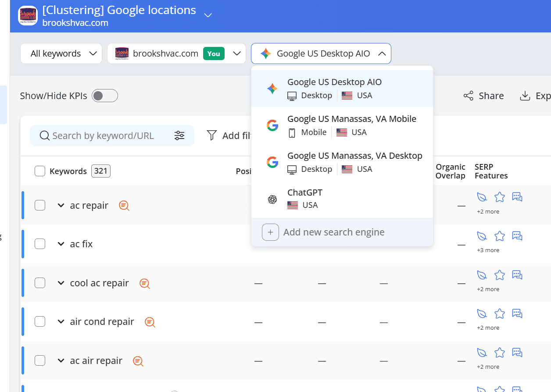The image size is (551, 392).
Task: Check the cool ac repair row checkbox
Action: (x=40, y=283)
